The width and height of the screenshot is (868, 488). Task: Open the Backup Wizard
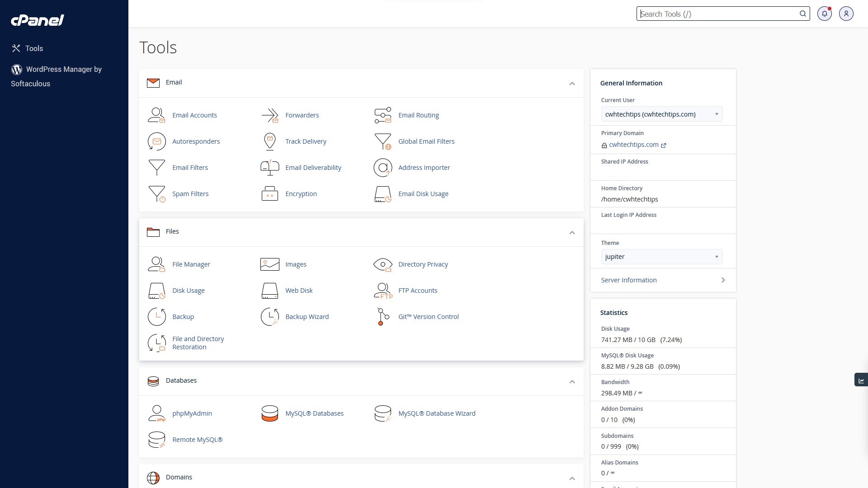[307, 317]
